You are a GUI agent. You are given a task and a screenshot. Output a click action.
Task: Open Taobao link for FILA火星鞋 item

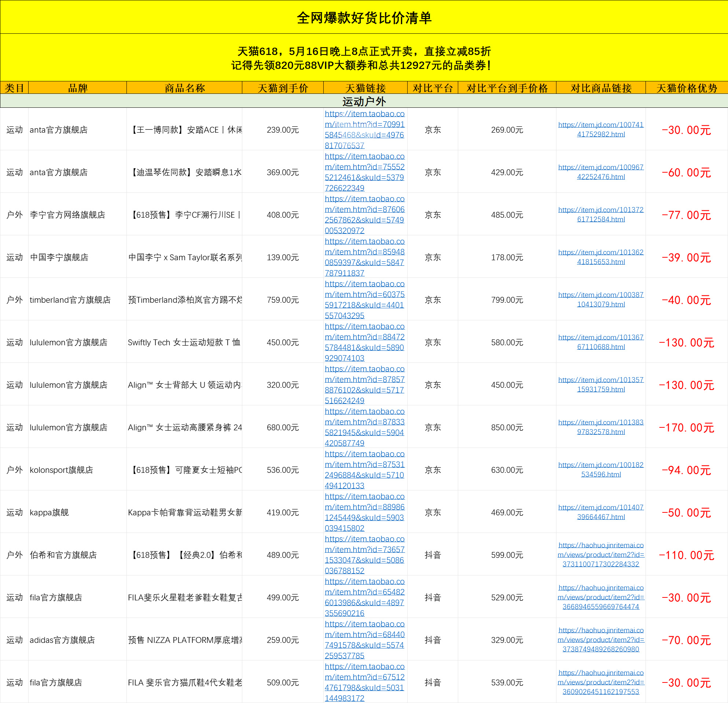365,597
